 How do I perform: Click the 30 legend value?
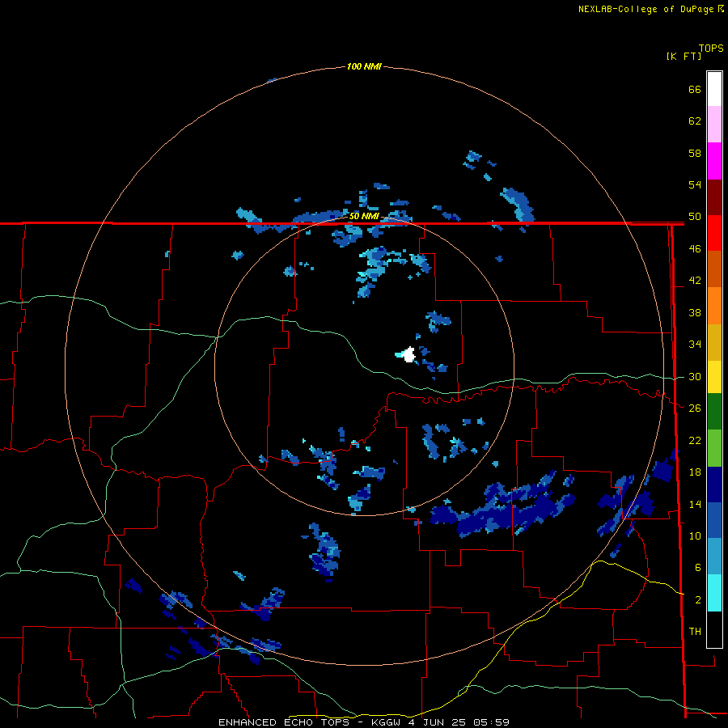pos(695,376)
